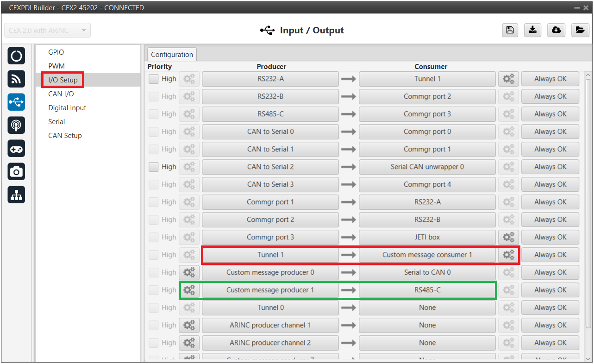Click the Custom message producer 1 button
This screenshot has height=364, width=594.
pos(270,290)
